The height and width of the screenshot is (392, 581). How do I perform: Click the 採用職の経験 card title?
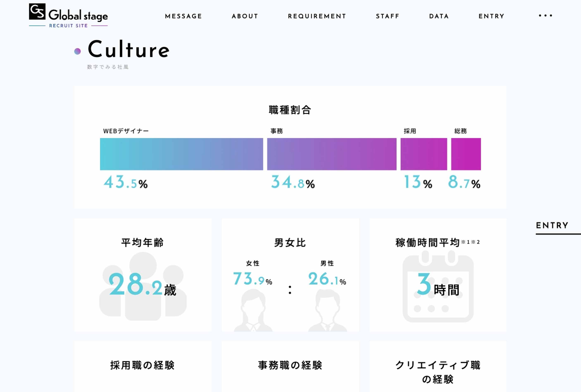pyautogui.click(x=143, y=365)
